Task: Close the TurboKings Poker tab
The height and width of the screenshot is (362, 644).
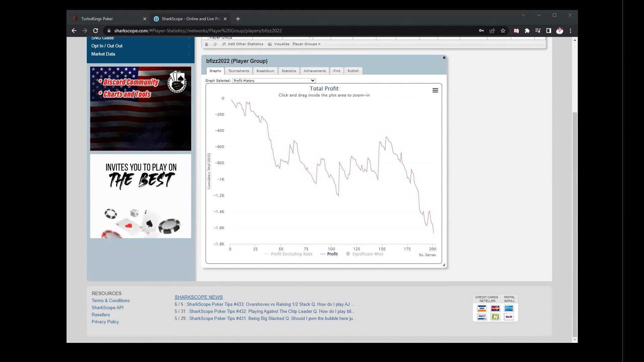Action: (x=145, y=19)
